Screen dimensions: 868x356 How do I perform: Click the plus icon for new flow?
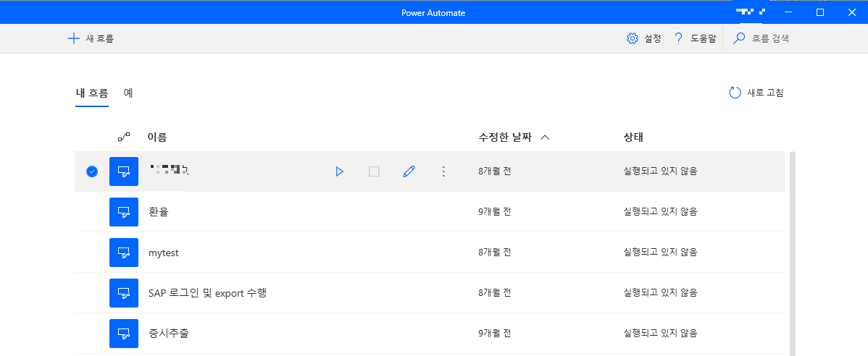[x=74, y=38]
